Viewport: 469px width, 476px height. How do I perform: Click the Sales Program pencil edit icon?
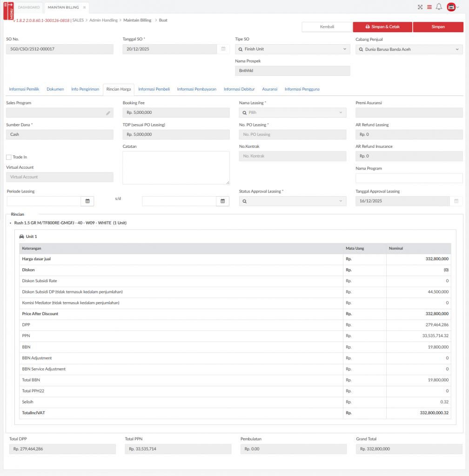click(108, 113)
